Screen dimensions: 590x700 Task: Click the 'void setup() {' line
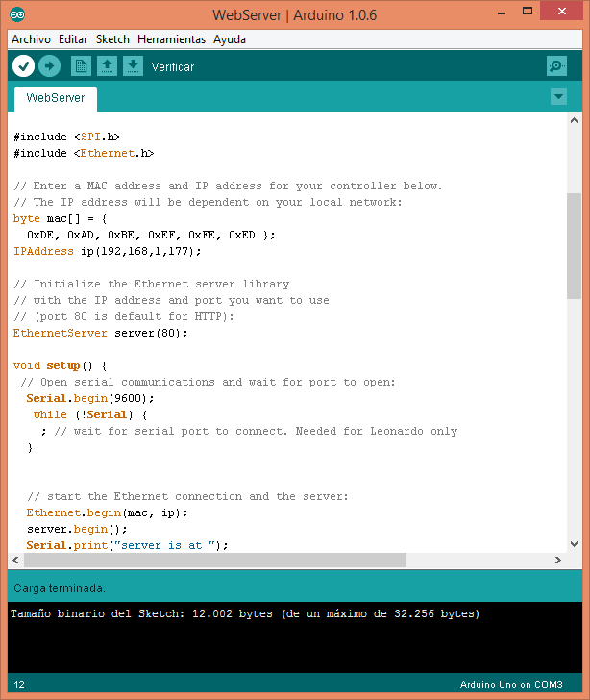(60, 366)
